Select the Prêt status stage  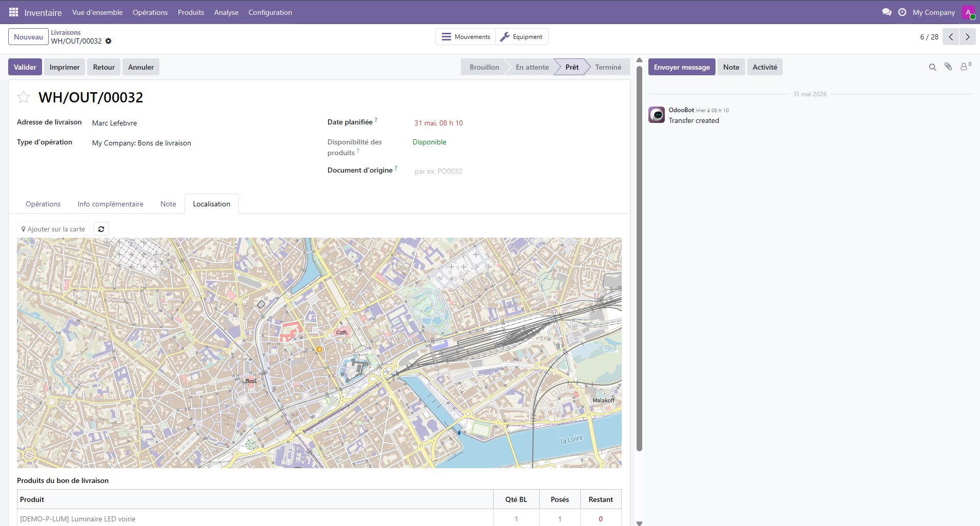click(572, 67)
